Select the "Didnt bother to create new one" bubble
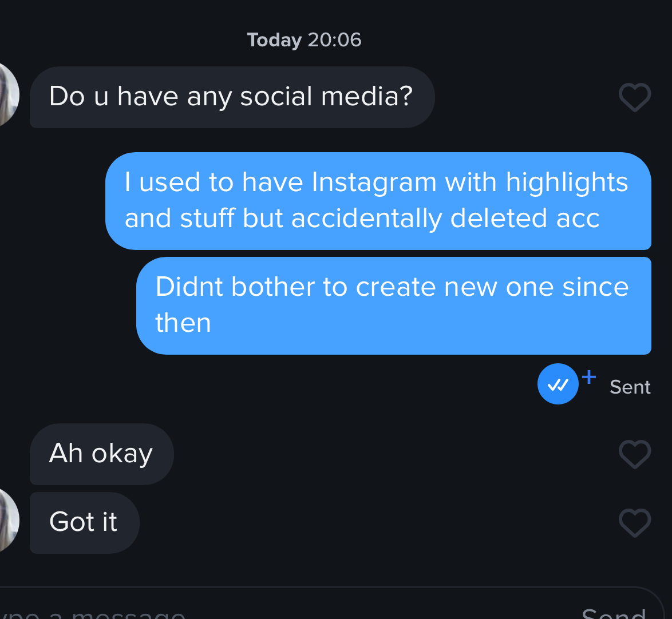Viewport: 672px width, 619px height. point(393,305)
